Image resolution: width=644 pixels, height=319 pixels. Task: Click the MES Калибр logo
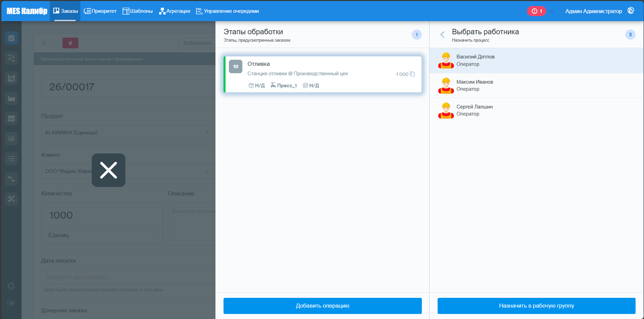tap(27, 11)
